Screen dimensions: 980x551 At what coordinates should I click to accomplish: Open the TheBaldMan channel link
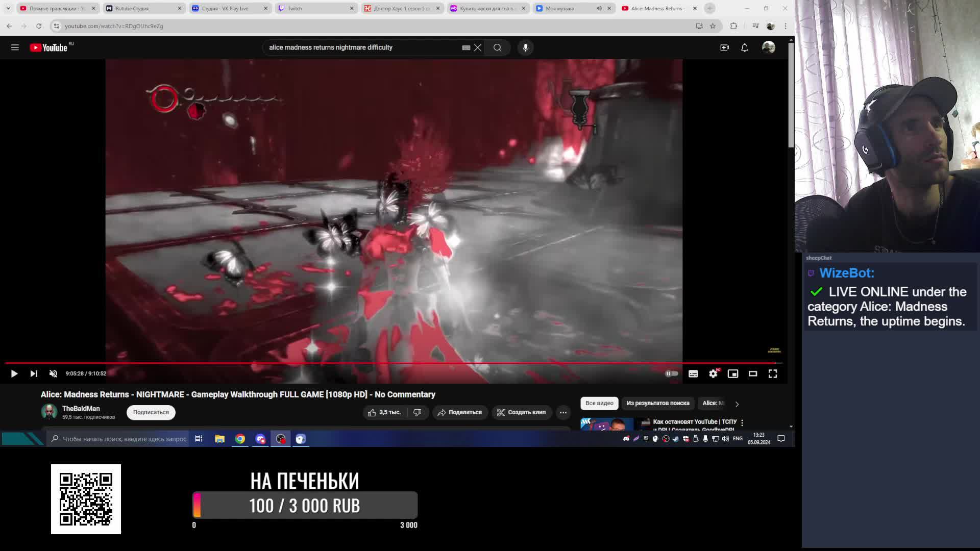click(x=81, y=409)
